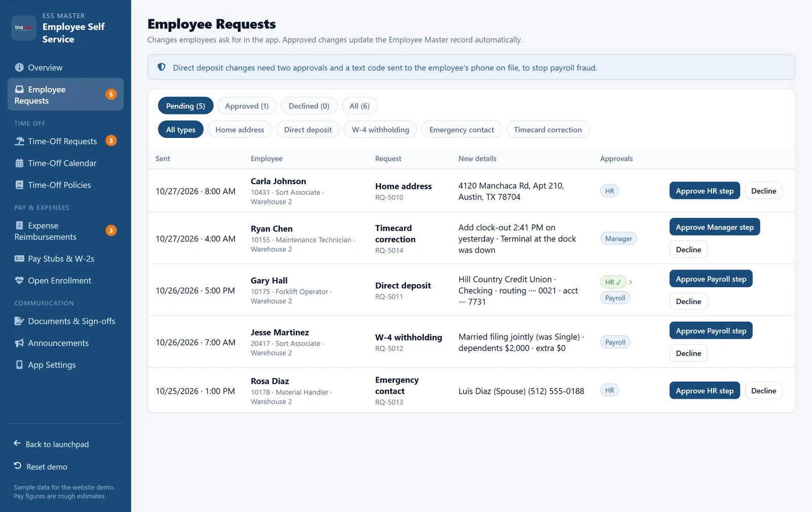
Task: Click the orange 5 badge on Employee Requests
Action: click(111, 94)
